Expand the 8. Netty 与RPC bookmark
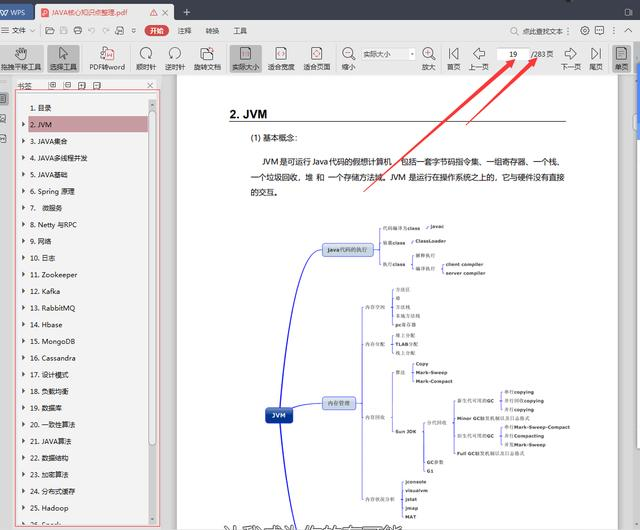 point(23,224)
